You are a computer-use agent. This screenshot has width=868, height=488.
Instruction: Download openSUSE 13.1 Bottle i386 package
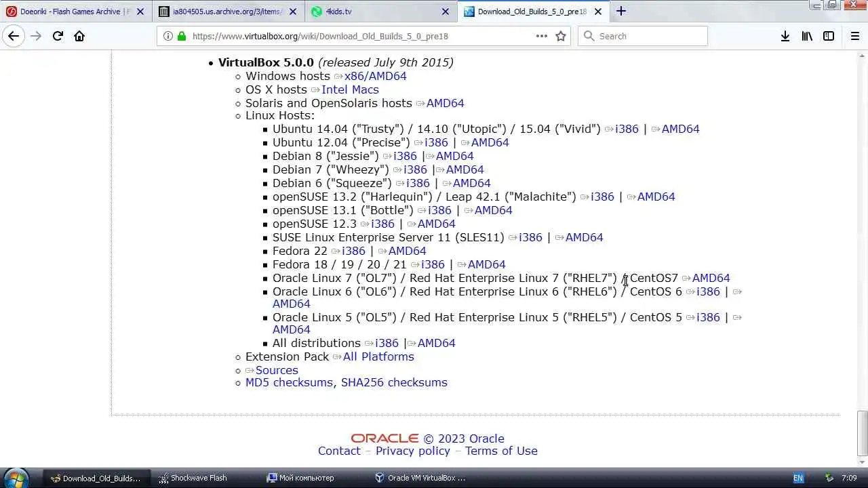(439, 210)
